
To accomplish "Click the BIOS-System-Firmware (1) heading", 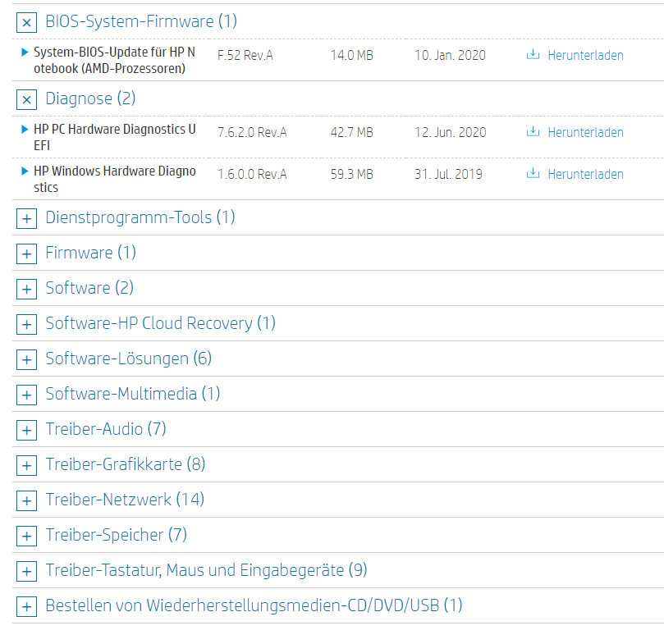I will tap(141, 21).
